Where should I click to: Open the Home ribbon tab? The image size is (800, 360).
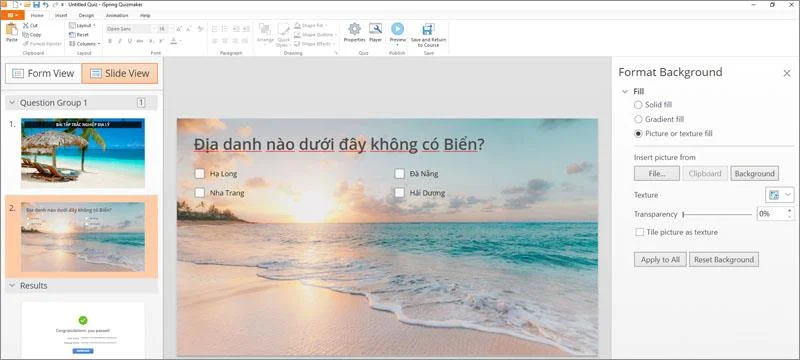(37, 15)
